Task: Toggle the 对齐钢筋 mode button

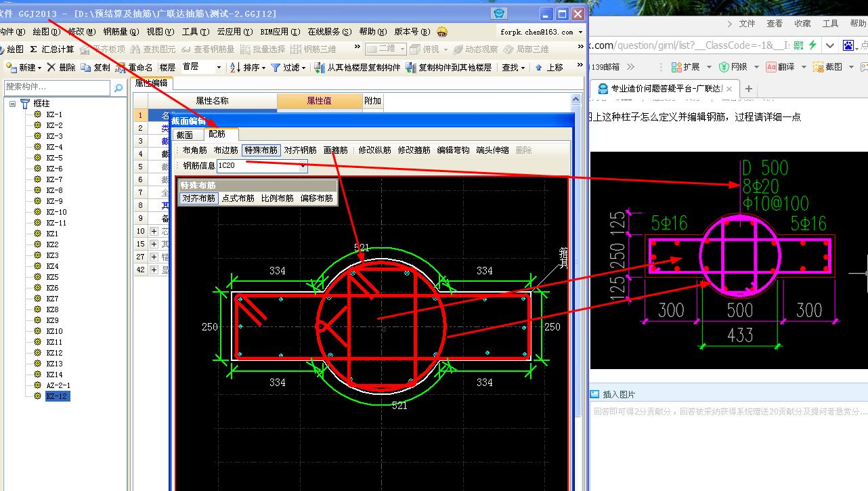Action: [300, 150]
